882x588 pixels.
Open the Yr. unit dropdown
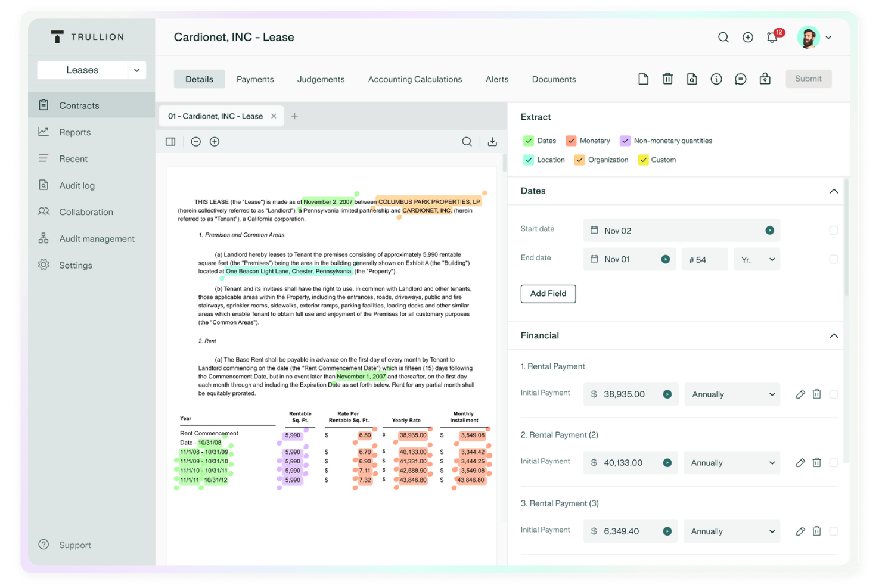[x=757, y=259]
